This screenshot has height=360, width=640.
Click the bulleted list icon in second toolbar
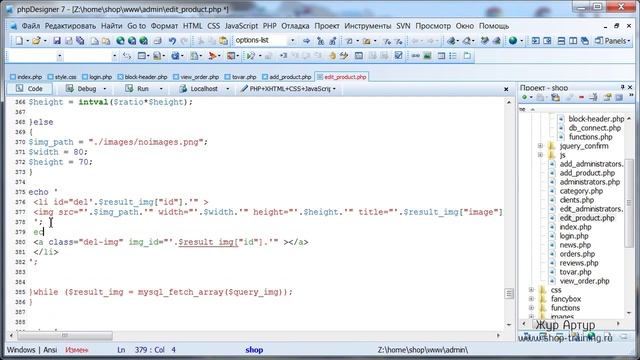coord(453,56)
